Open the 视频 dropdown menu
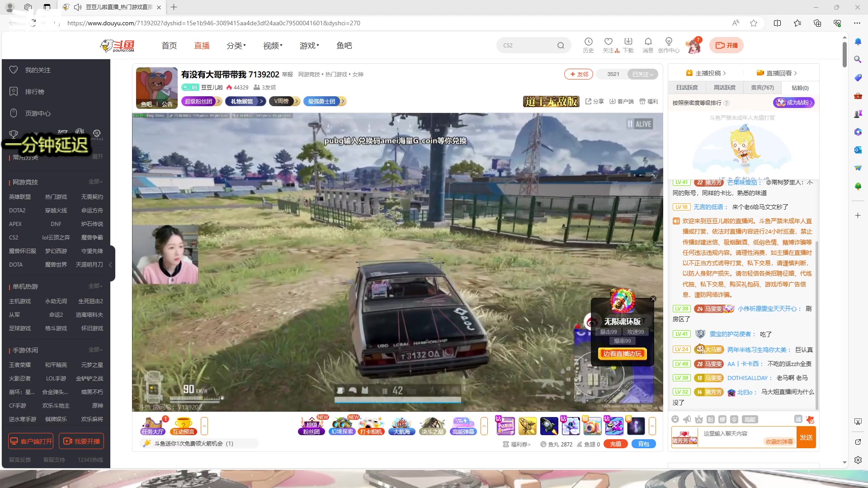This screenshot has height=488, width=868. (x=273, y=46)
